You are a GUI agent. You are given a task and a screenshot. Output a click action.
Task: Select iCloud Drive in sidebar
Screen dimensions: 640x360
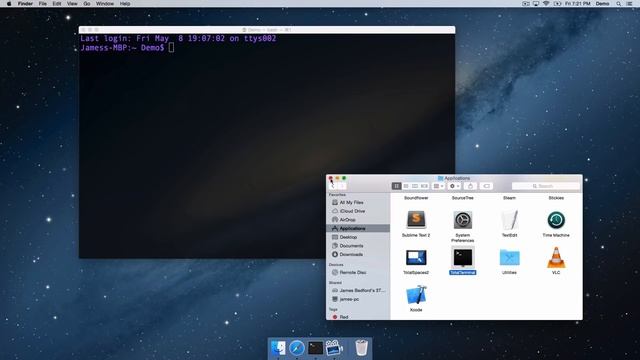pos(358,211)
